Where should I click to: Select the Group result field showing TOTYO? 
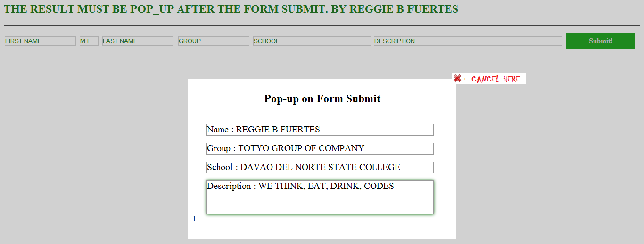click(x=320, y=148)
